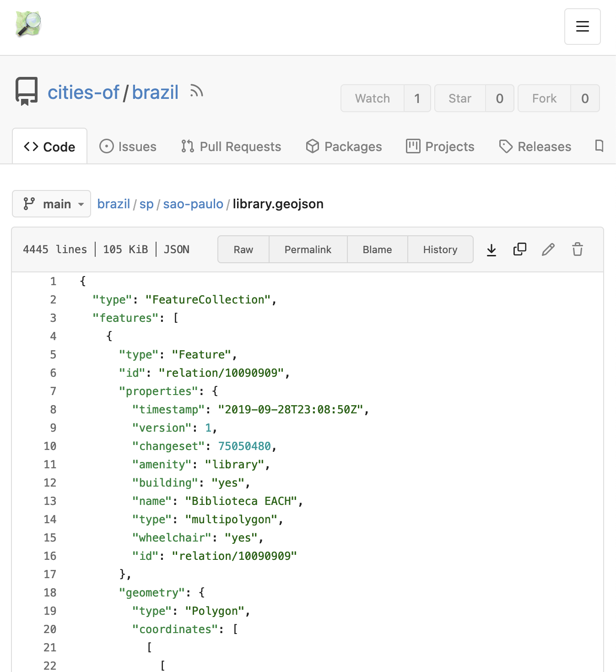Select line number 13
This screenshot has width=616, height=672.
(x=50, y=501)
